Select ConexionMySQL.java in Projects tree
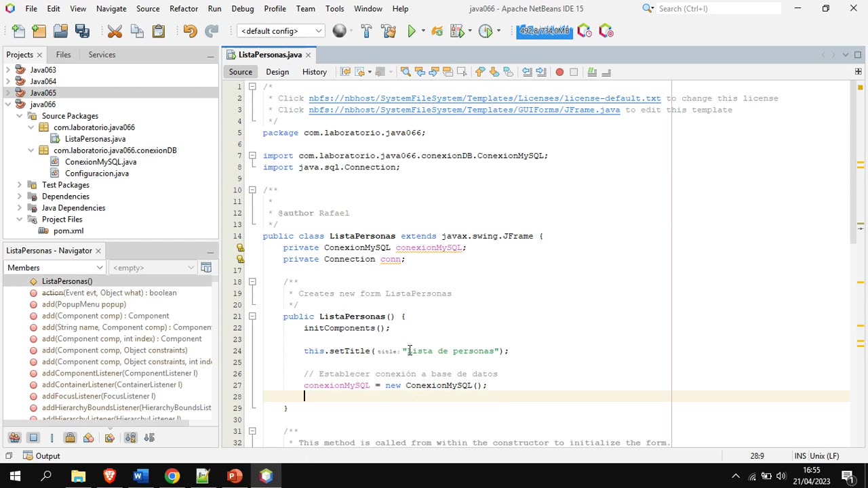The height and width of the screenshot is (488, 868). click(x=100, y=162)
